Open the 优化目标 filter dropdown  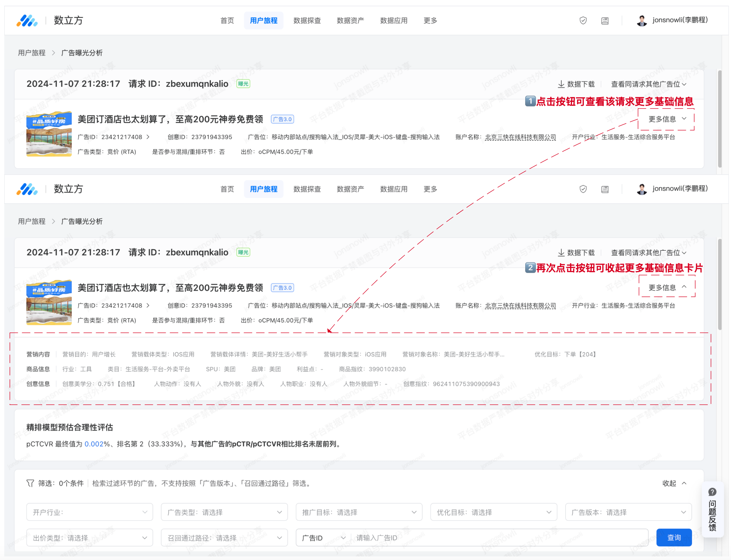click(493, 512)
